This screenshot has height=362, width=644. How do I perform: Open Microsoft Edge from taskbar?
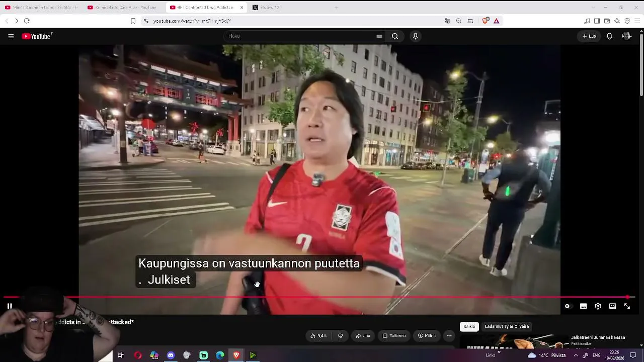220,355
